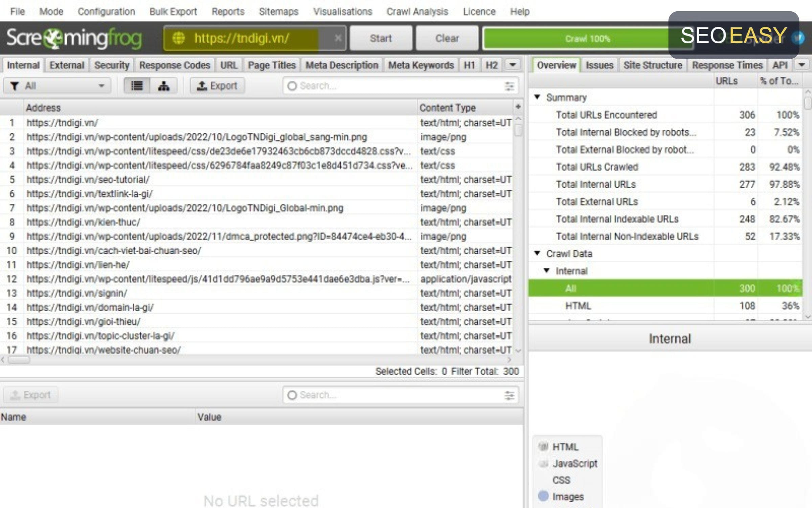Add a column with plus icon
This screenshot has height=508, width=812.
click(518, 107)
